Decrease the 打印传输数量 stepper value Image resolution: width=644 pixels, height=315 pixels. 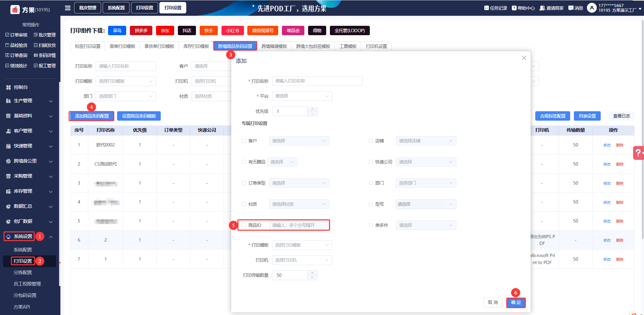312,277
